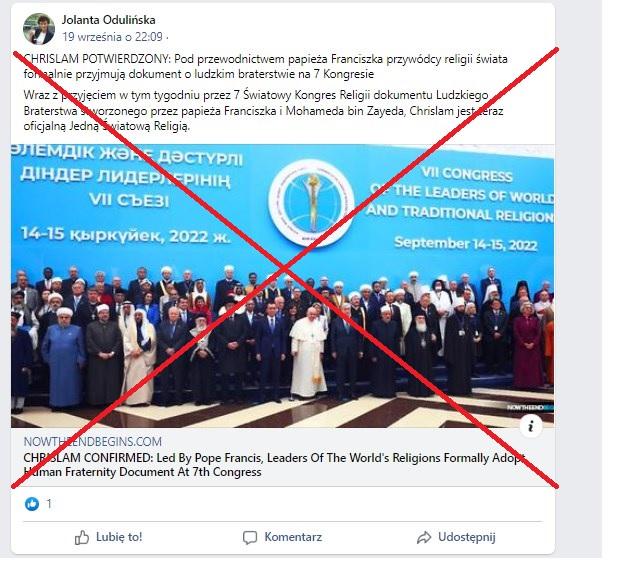Click the blue like reaction icon
This screenshot has height=577, width=618.
tap(32, 503)
